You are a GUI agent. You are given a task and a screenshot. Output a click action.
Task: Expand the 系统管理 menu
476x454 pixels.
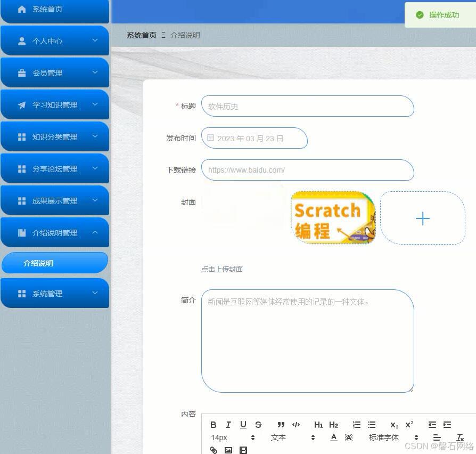[55, 293]
